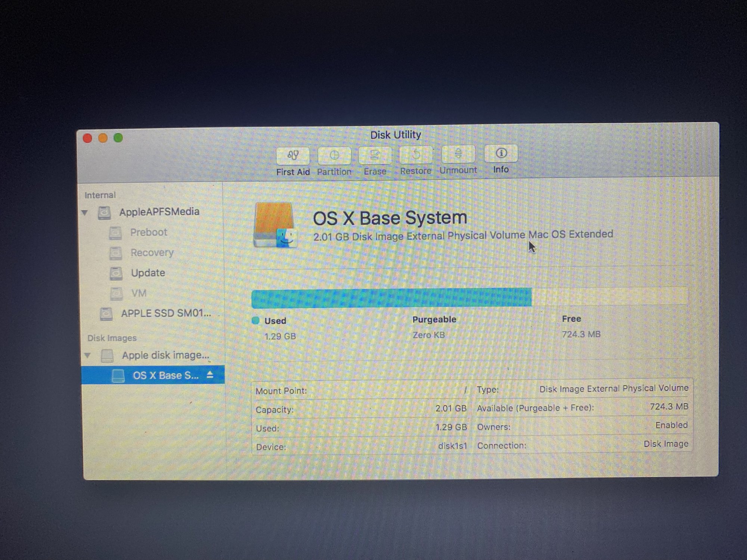Collapse the AppleAPFSMedia disclosure triangle
The height and width of the screenshot is (560, 747).
tap(85, 213)
